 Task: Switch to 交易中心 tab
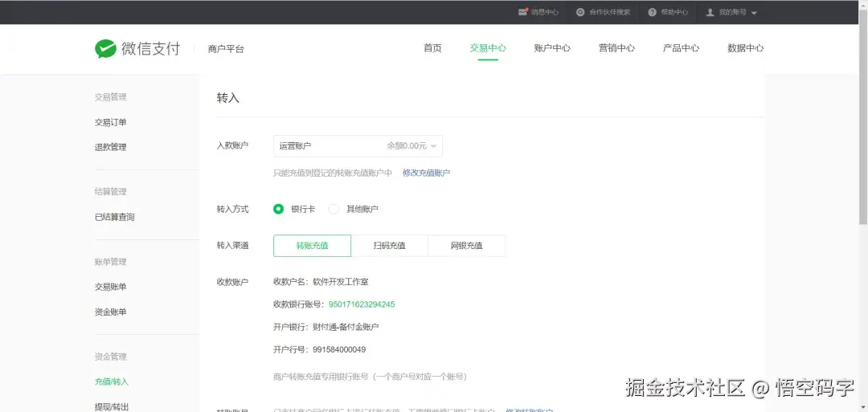(x=488, y=48)
